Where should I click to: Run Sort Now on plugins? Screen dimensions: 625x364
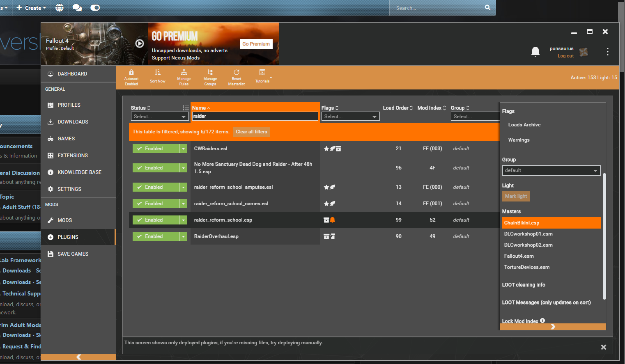click(158, 77)
